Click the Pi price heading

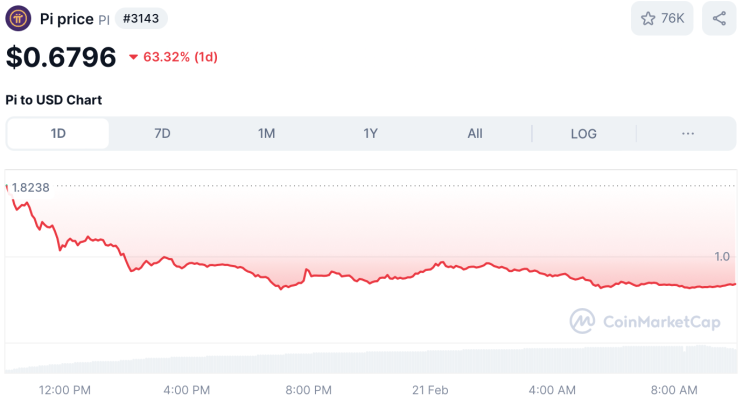point(66,18)
